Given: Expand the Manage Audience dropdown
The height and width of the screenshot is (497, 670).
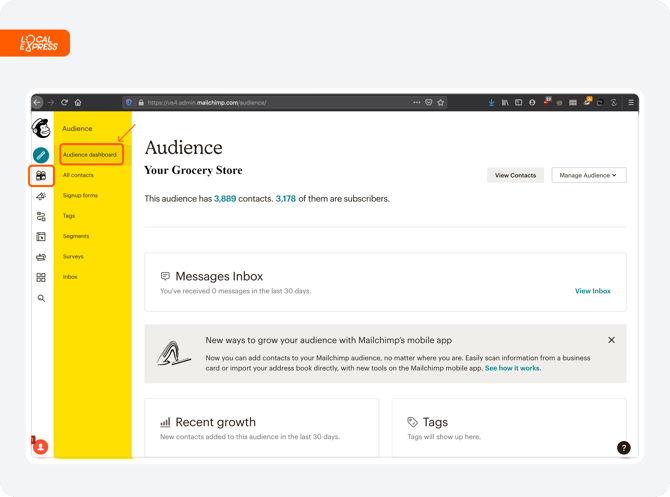Looking at the screenshot, I should coord(589,175).
